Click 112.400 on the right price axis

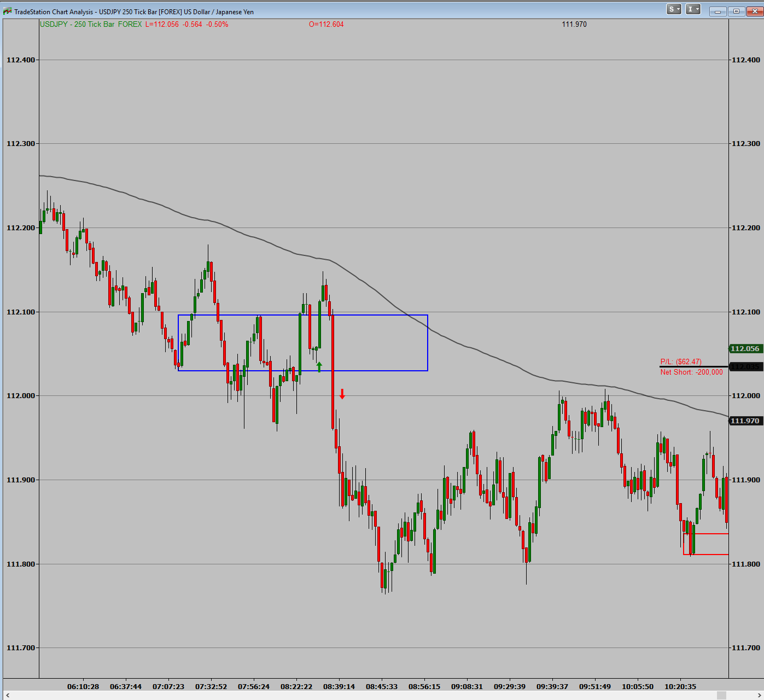coord(746,60)
